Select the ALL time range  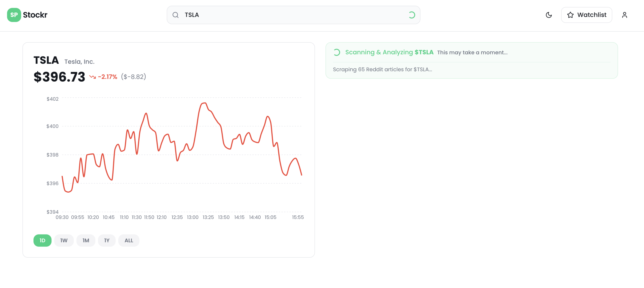click(x=129, y=240)
